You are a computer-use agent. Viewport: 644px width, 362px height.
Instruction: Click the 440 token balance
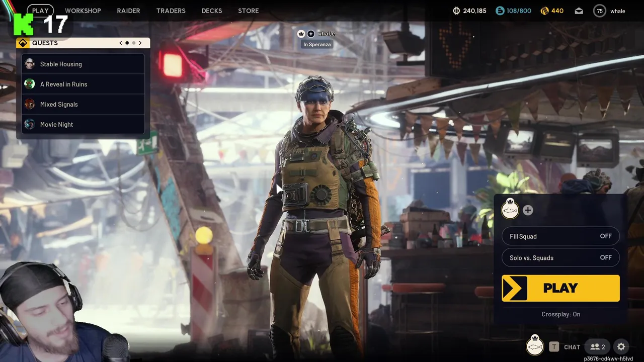pyautogui.click(x=557, y=11)
